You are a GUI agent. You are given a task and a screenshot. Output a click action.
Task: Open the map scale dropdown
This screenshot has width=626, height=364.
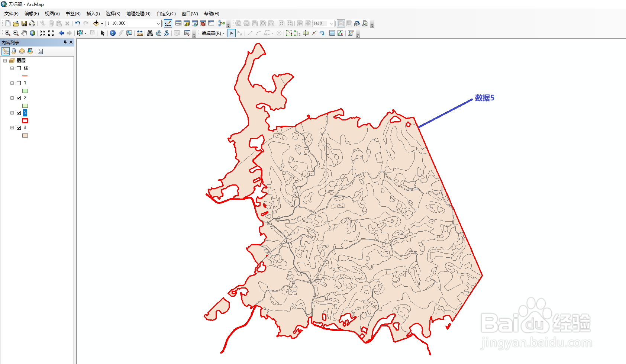[158, 23]
